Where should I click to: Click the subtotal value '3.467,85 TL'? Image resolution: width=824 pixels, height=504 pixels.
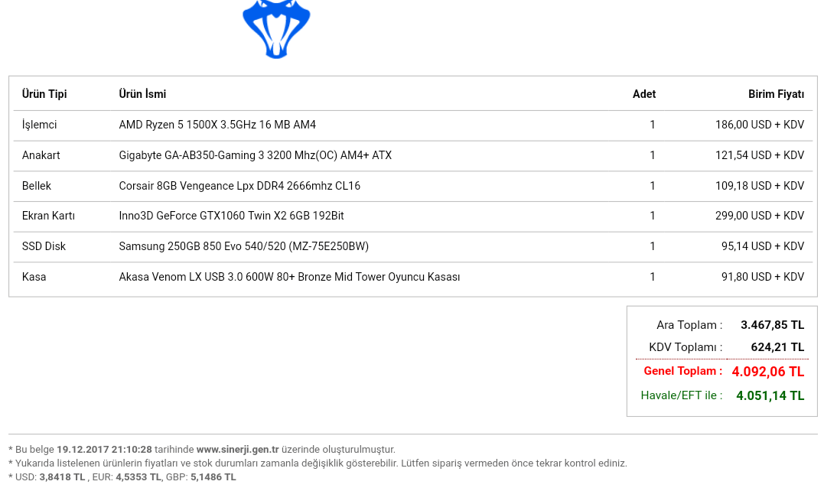pyautogui.click(x=773, y=325)
